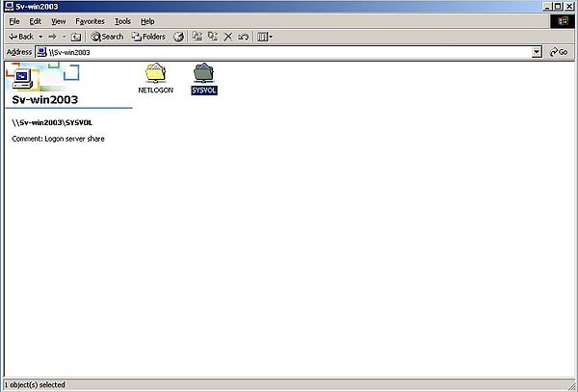Open the File menu
Screen dimensions: 578x392
coord(14,21)
